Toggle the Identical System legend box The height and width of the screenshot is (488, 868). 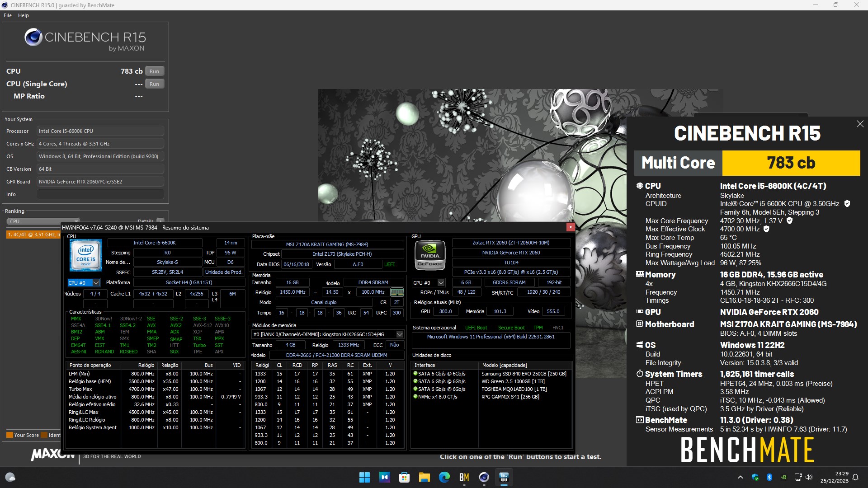44,435
